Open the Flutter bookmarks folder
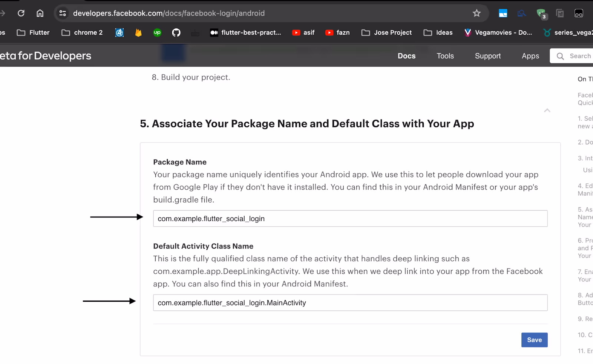The height and width of the screenshot is (364, 593). tap(33, 33)
